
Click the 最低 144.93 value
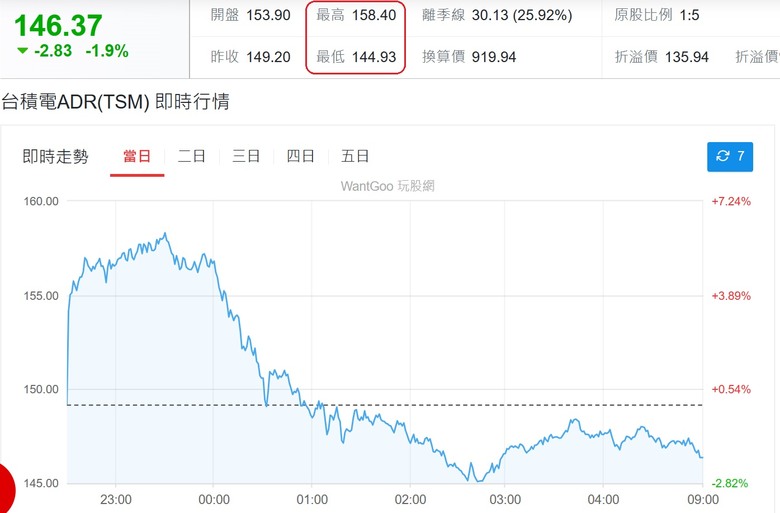coord(356,57)
